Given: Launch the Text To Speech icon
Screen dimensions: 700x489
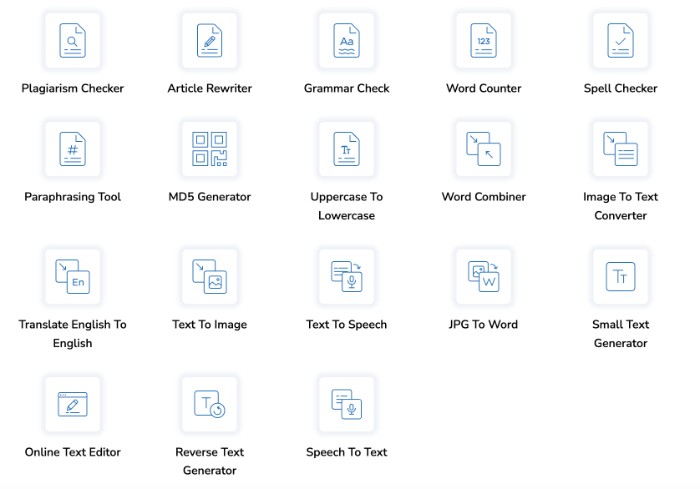Looking at the screenshot, I should pyautogui.click(x=347, y=277).
